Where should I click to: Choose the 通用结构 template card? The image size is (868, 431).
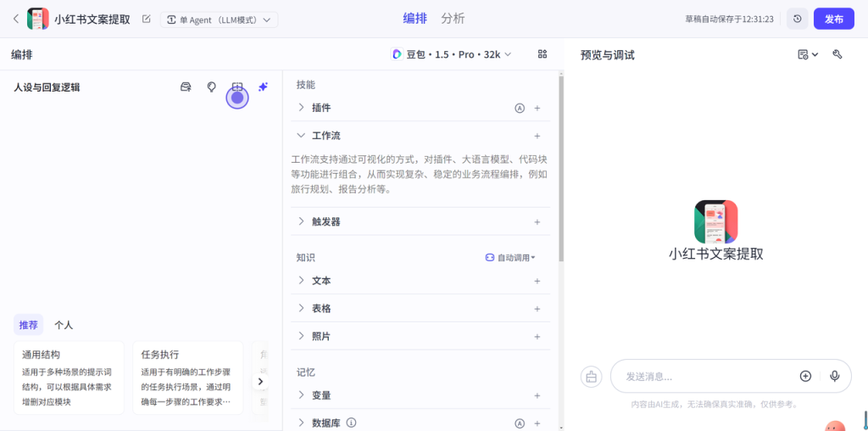(x=69, y=378)
